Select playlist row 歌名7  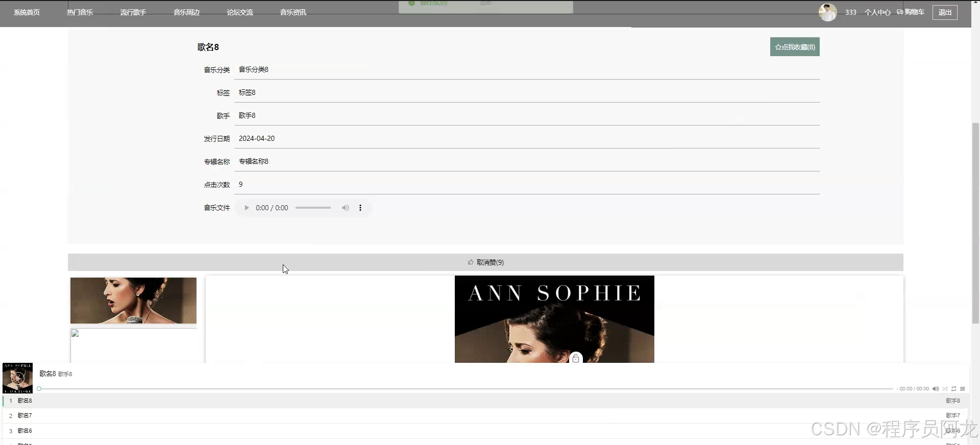pyautogui.click(x=485, y=415)
